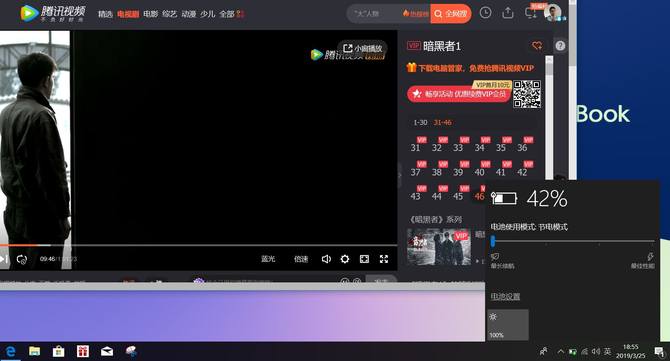Toggle theater mode icon in player
The height and width of the screenshot is (361, 670).
coord(364,259)
